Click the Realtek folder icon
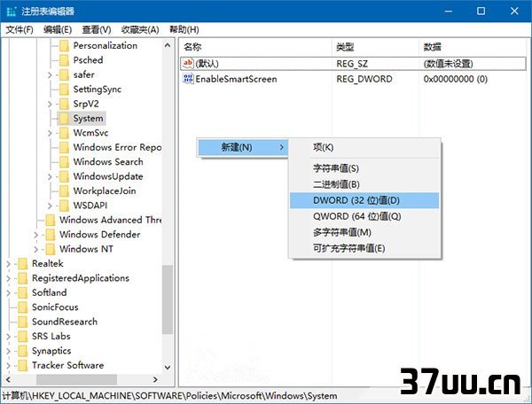Screen dimensions: 532x404 point(23,264)
